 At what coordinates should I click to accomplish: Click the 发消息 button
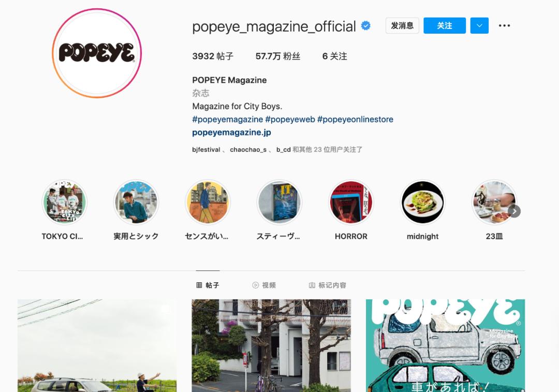click(402, 25)
